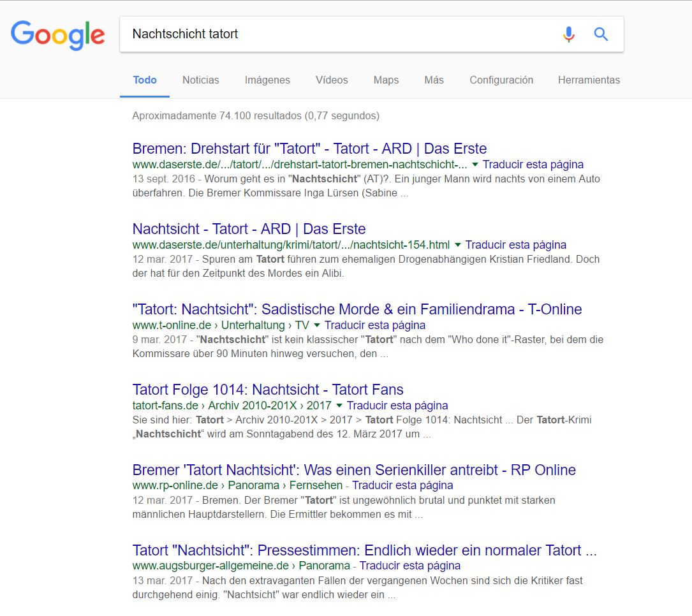Open RP Online Serienkiller result
Image resolution: width=692 pixels, height=616 pixels.
click(x=354, y=470)
